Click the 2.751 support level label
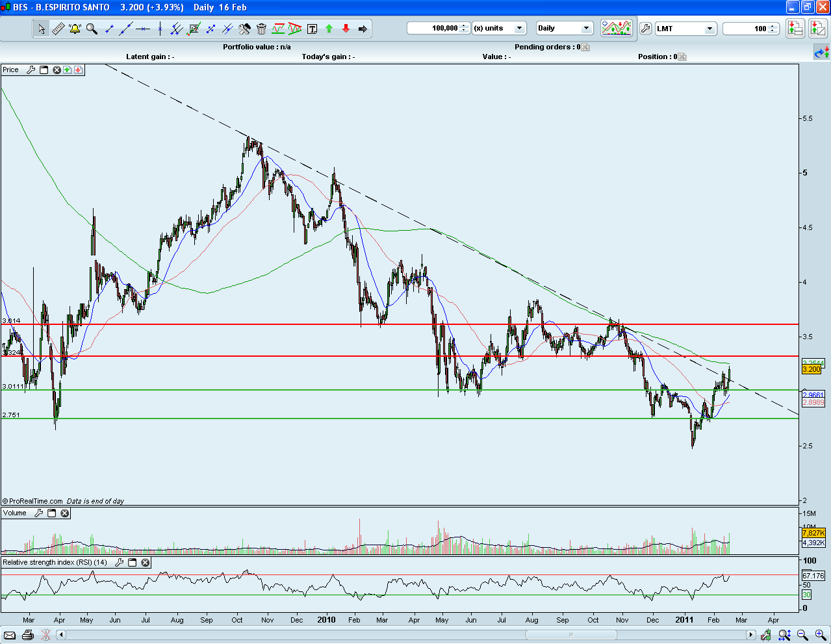 tap(11, 415)
